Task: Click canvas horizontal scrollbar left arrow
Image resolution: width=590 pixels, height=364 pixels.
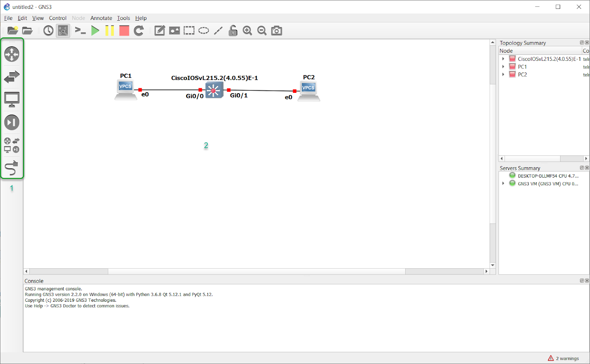Action: (26, 272)
